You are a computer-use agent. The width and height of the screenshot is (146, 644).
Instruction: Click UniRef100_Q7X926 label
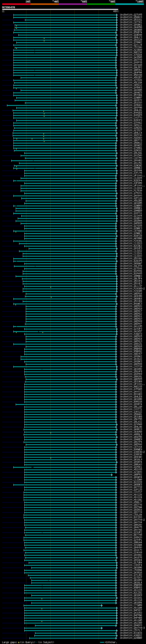pos(131,80)
